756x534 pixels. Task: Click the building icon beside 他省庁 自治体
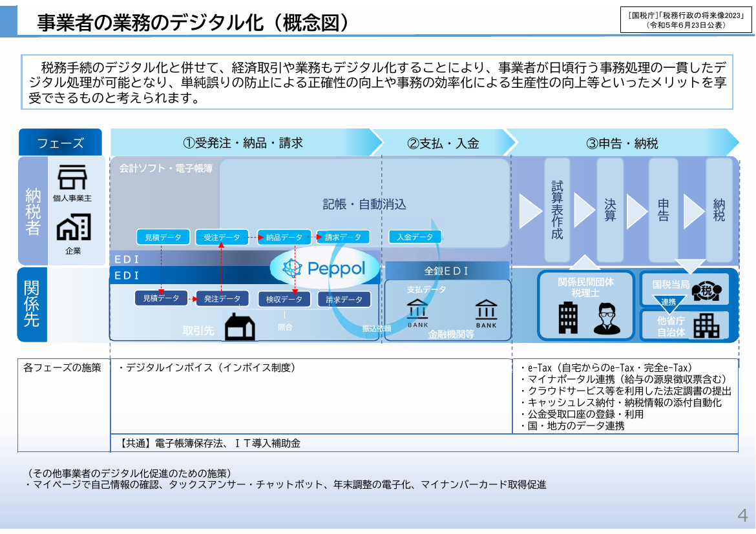pos(706,326)
